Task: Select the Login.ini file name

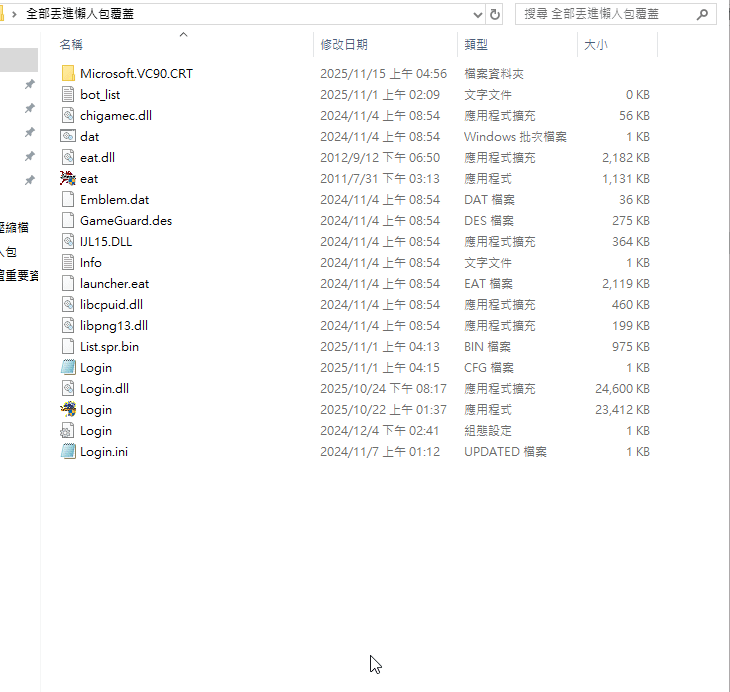Action: coord(104,451)
